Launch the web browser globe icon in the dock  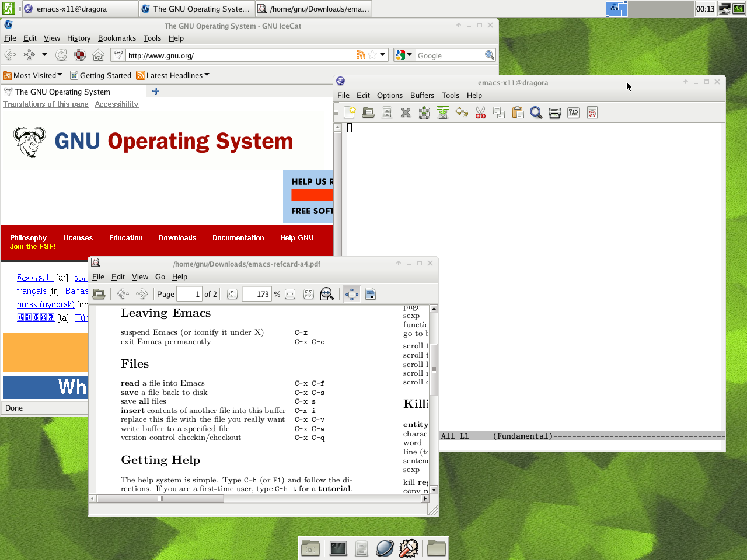(385, 548)
